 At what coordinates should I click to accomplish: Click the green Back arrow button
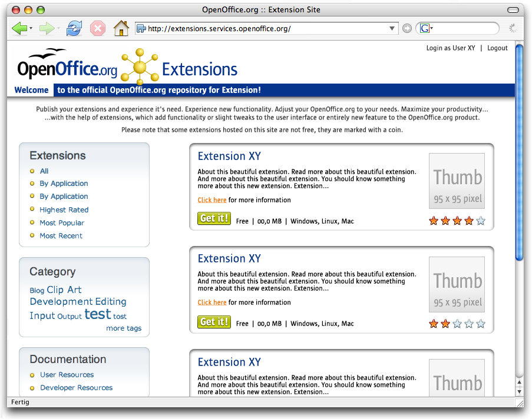tap(19, 28)
